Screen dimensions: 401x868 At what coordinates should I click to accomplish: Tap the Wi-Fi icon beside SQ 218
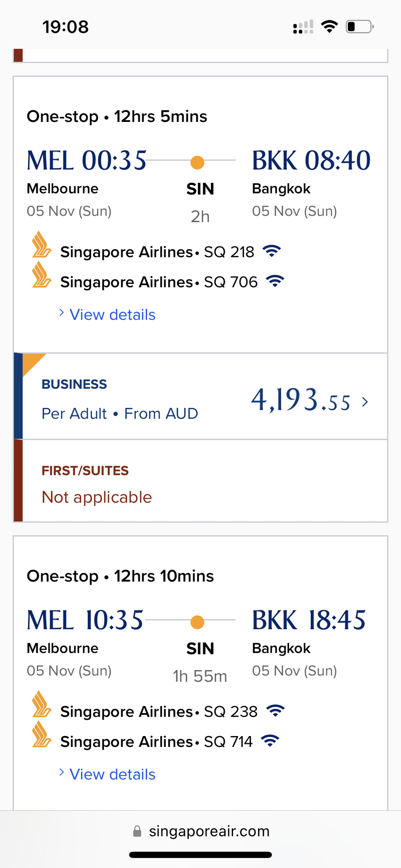click(x=272, y=251)
